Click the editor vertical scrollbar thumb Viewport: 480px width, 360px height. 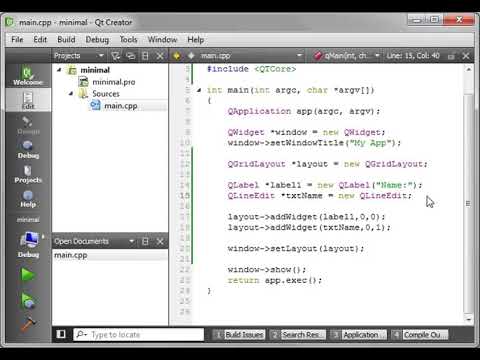coord(468,203)
